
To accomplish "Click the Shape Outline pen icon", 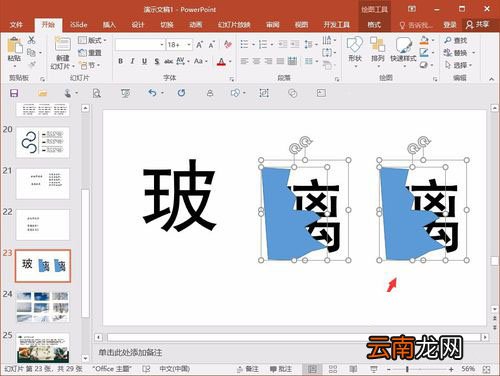I will (x=424, y=53).
